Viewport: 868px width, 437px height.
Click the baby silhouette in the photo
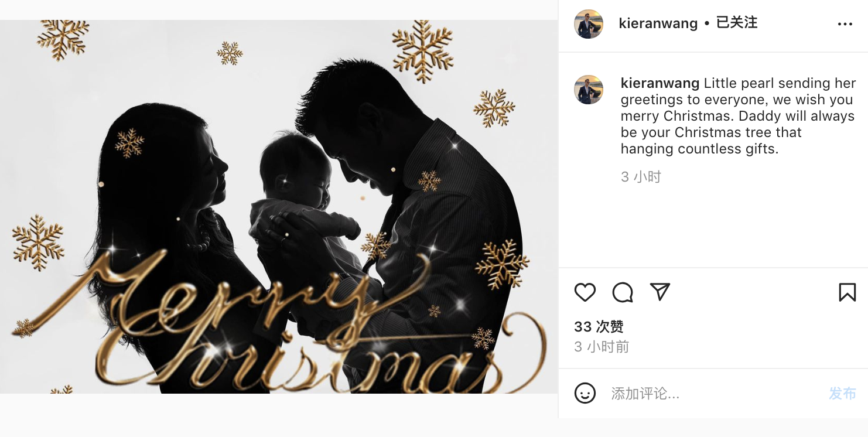[x=299, y=193]
